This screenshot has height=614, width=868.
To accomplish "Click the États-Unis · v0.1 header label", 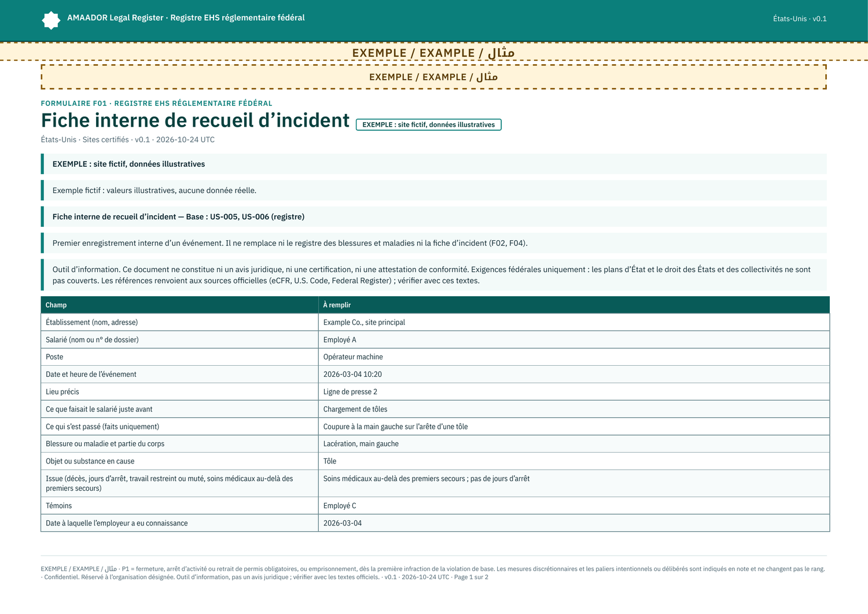I will tap(800, 19).
